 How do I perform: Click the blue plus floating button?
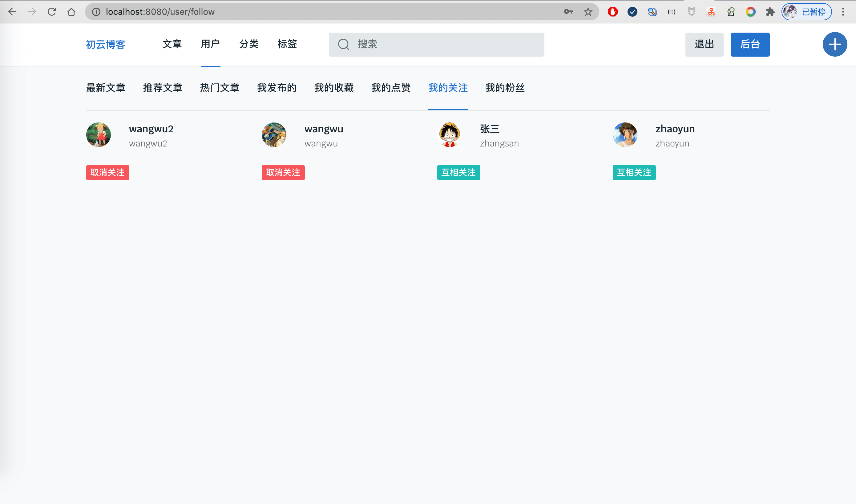point(834,45)
